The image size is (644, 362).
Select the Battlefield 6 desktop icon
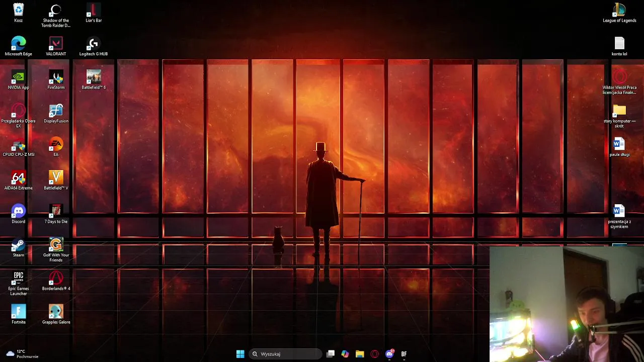tap(94, 80)
